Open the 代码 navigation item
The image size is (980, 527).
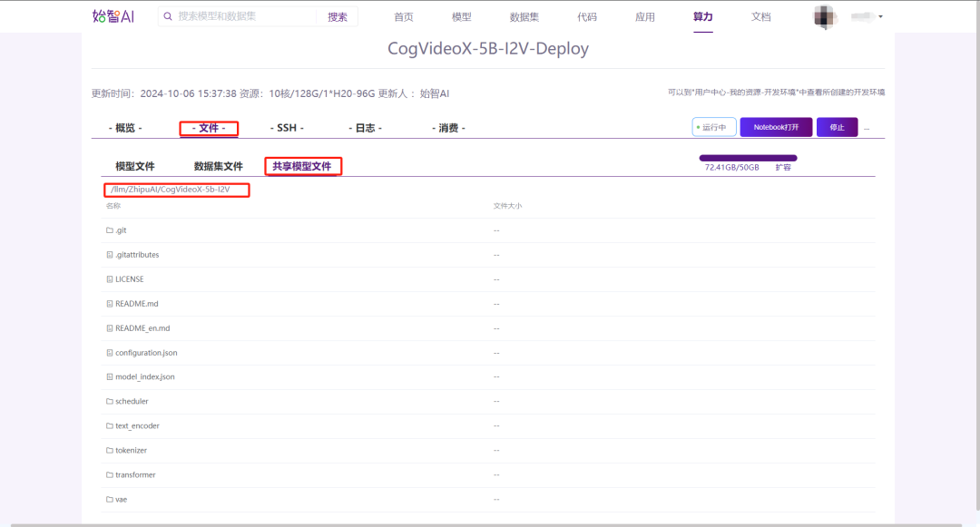point(587,17)
